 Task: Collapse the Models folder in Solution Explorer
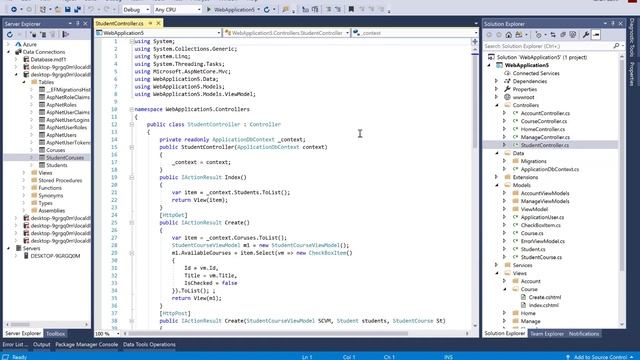tap(497, 185)
